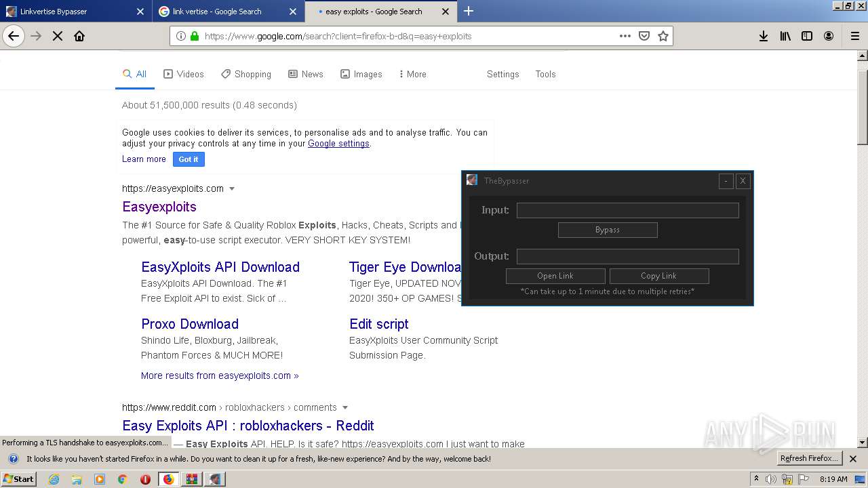This screenshot has height=488, width=868.
Task: Launch Chrome from the taskbar
Action: coord(123,479)
